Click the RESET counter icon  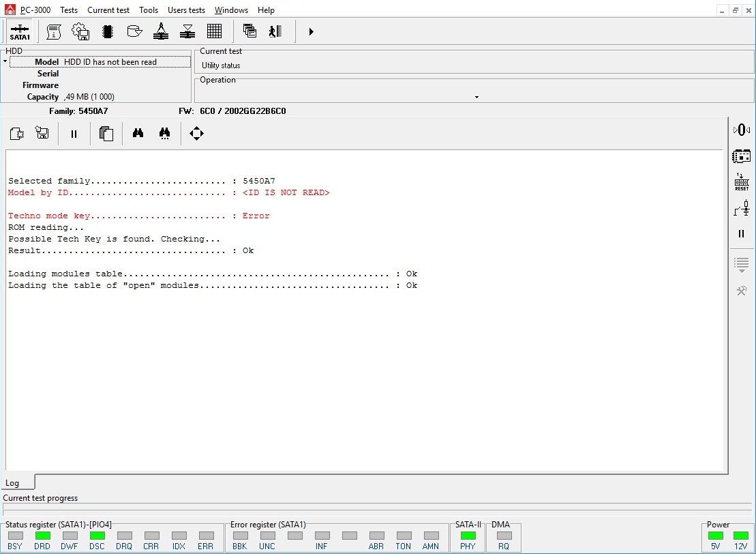pyautogui.click(x=742, y=182)
